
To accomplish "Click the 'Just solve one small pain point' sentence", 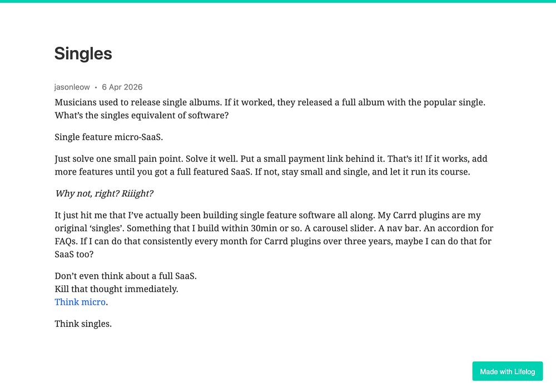I will click(x=119, y=158).
